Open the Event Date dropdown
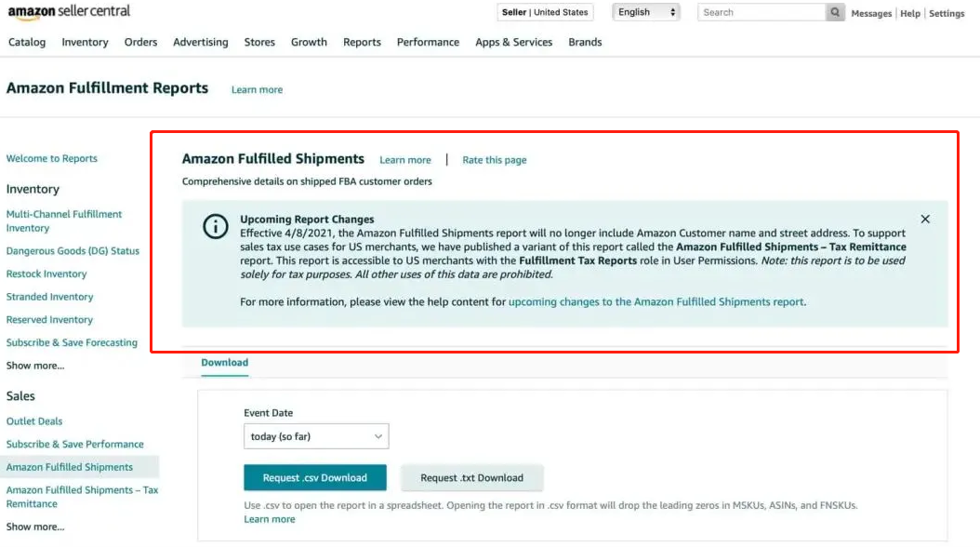The width and height of the screenshot is (980, 547). pyautogui.click(x=316, y=436)
